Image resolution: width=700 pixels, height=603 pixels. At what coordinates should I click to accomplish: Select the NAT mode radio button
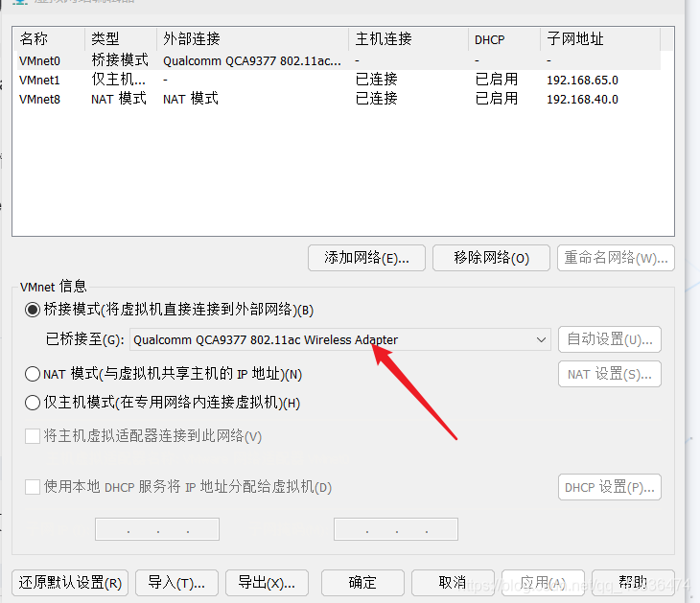point(33,374)
